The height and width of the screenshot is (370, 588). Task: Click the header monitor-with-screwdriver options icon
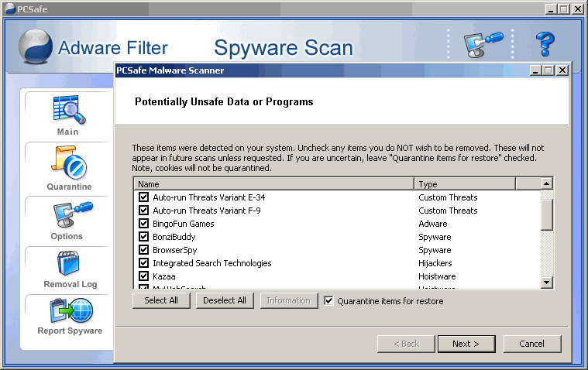(x=483, y=45)
